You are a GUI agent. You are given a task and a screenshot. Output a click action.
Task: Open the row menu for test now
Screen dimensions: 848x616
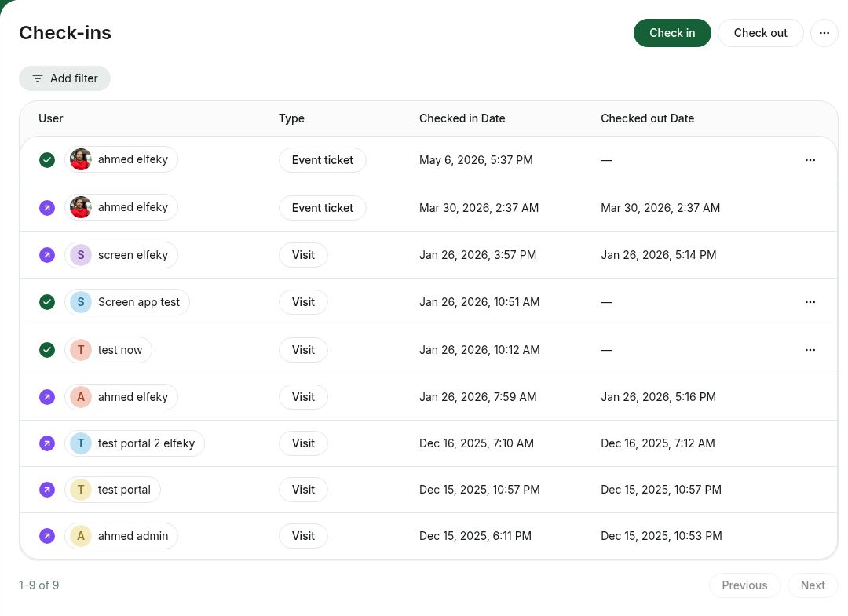tap(810, 350)
